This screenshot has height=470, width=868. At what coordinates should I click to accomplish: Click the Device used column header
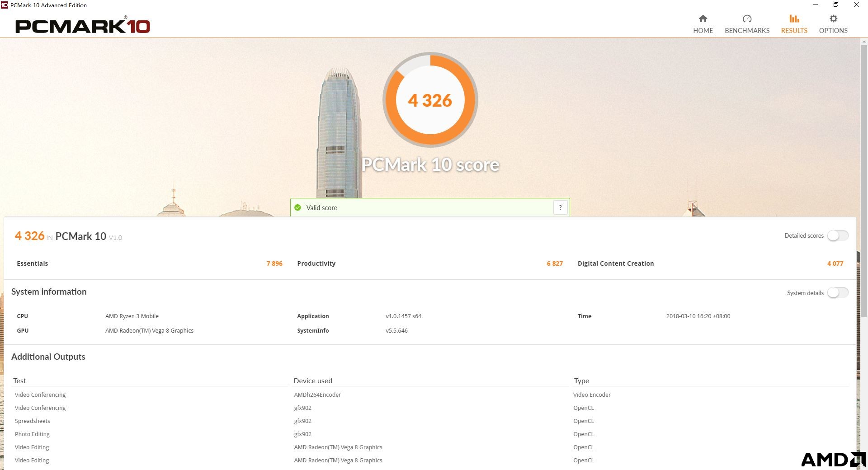click(x=313, y=381)
